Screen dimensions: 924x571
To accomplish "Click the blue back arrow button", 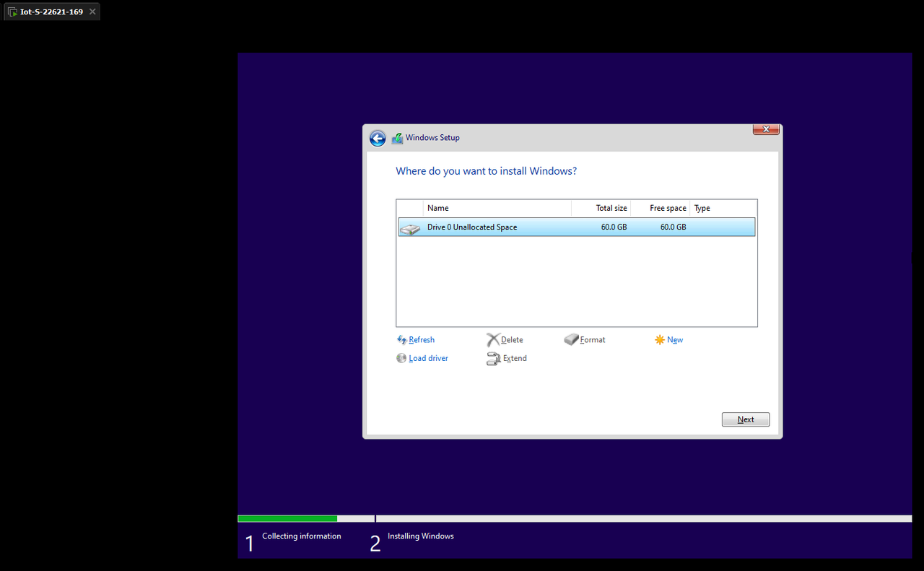I will coord(378,139).
